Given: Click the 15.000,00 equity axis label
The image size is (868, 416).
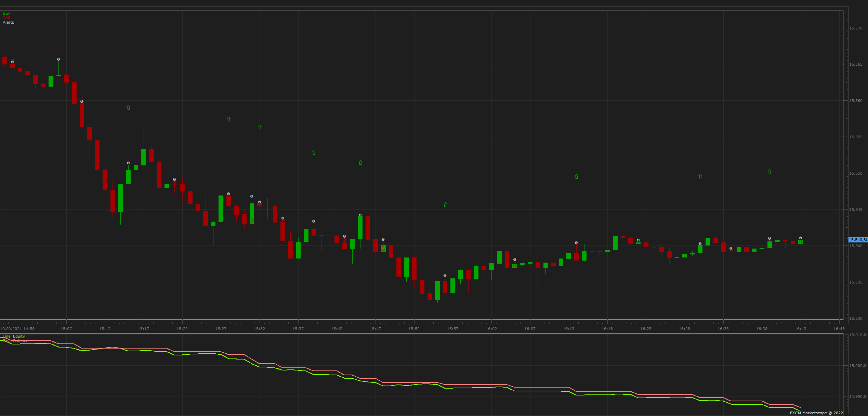Looking at the screenshot, I should (858, 366).
